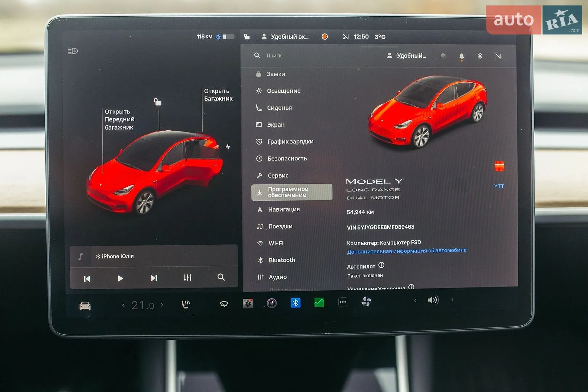
Task: Open Дополнительная информация об автомобиле link
Action: (407, 251)
